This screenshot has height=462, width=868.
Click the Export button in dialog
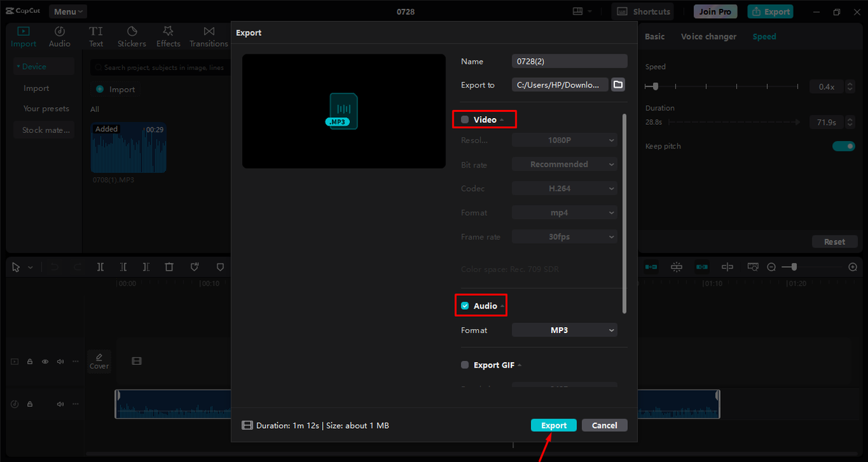(x=554, y=425)
